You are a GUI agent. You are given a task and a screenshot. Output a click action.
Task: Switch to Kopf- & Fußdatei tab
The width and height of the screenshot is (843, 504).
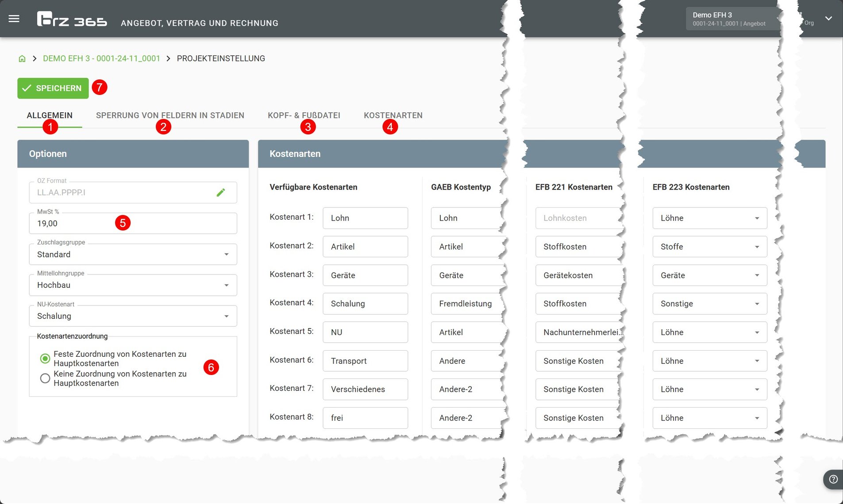(x=304, y=115)
